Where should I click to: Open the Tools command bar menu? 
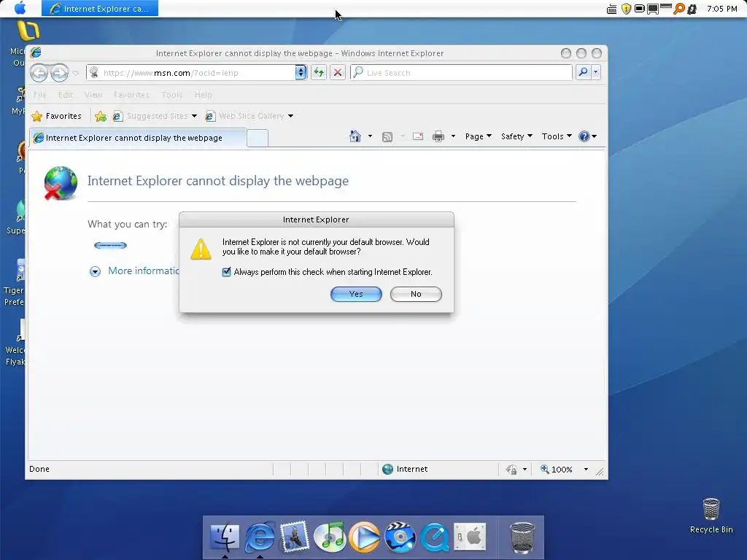(x=557, y=136)
